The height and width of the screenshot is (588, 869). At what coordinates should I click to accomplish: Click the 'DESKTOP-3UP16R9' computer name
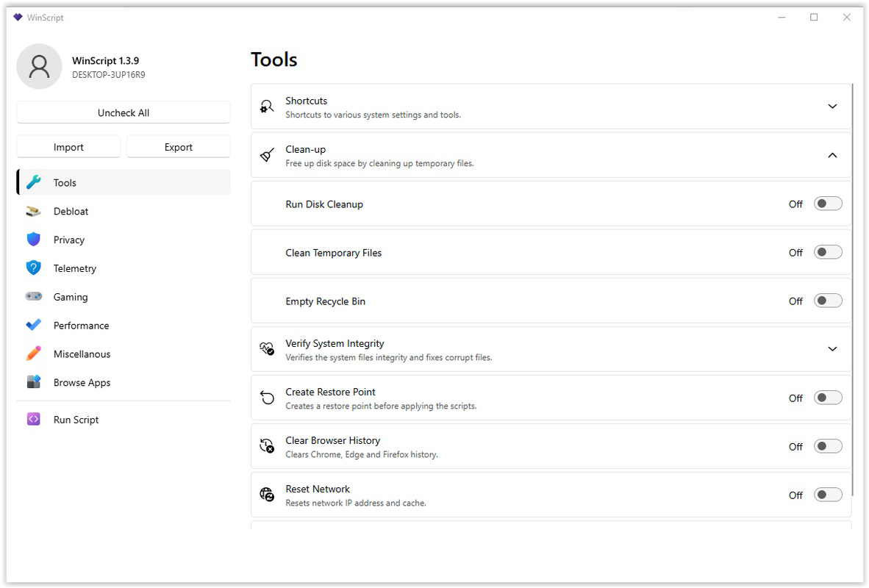(x=109, y=75)
